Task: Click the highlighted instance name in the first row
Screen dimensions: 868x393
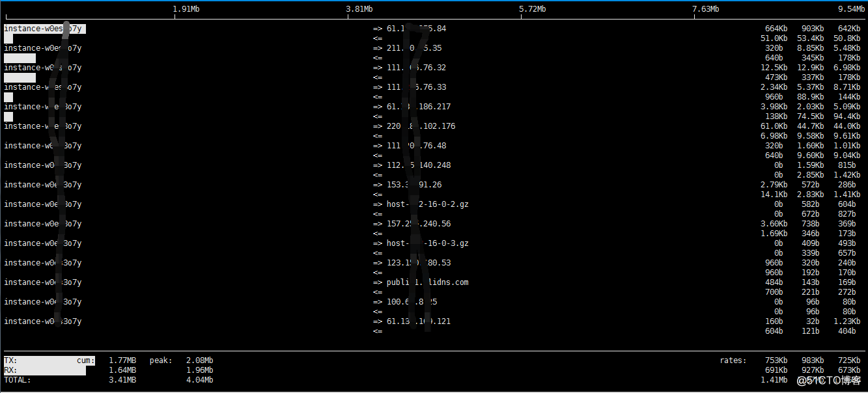Action: pos(44,29)
